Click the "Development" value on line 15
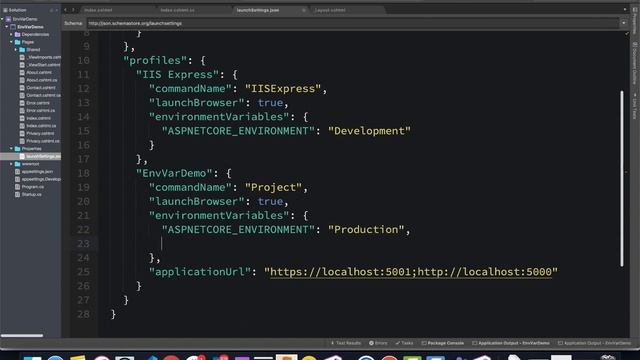The width and height of the screenshot is (640, 360). (369, 131)
